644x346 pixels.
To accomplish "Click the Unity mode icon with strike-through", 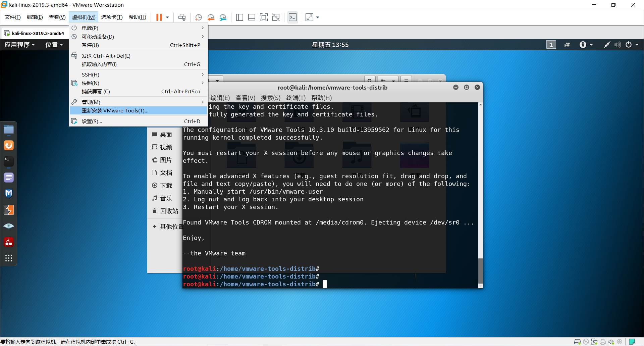I will pos(276,17).
